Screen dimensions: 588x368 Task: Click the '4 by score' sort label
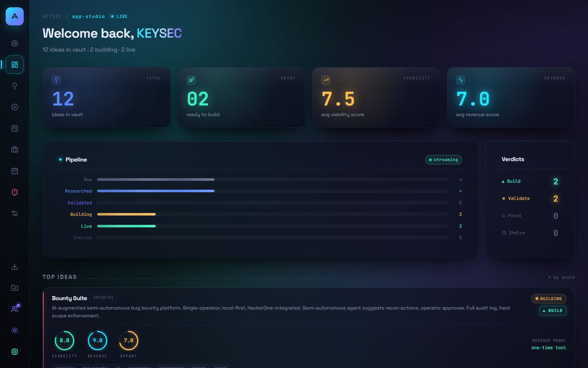tap(561, 278)
